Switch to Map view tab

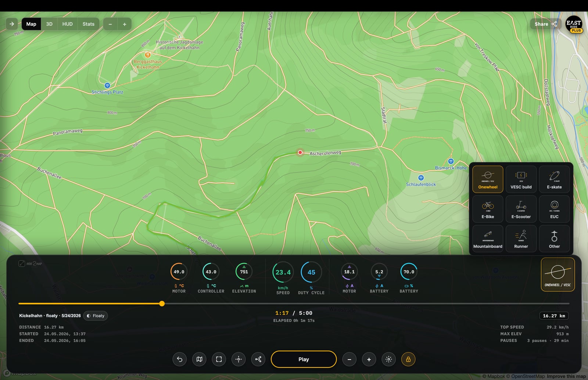[31, 24]
